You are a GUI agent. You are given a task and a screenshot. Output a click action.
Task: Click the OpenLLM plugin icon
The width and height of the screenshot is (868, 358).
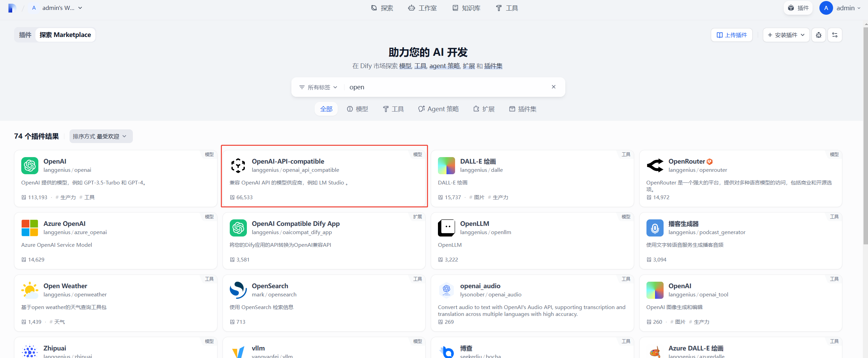point(446,228)
